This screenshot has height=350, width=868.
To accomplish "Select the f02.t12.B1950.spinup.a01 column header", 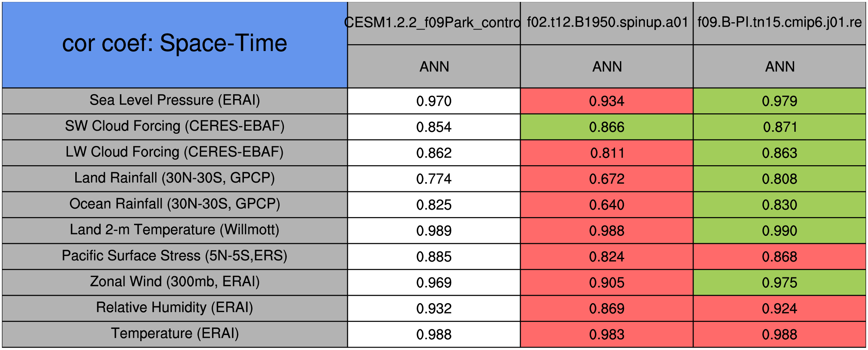I will pyautogui.click(x=607, y=23).
